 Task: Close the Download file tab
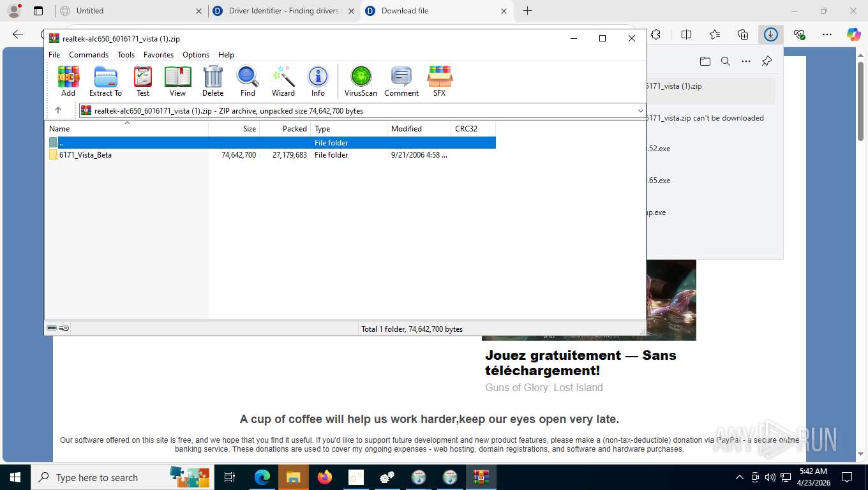coord(504,11)
